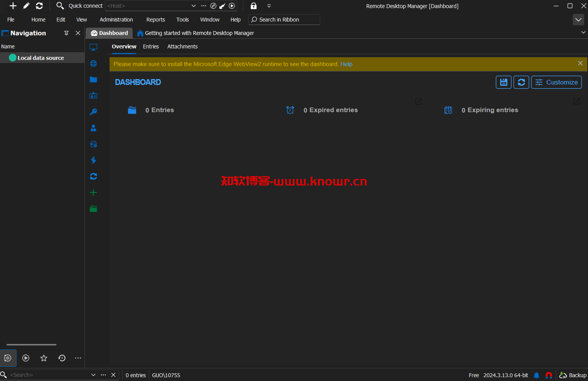Screen dimensions: 588x381
Task: Click the dashboard Refresh icon button
Action: (522, 82)
